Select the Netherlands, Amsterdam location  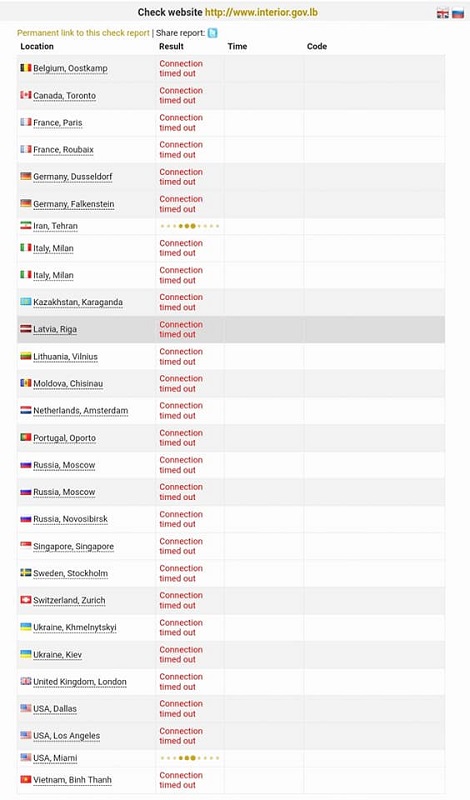point(81,410)
